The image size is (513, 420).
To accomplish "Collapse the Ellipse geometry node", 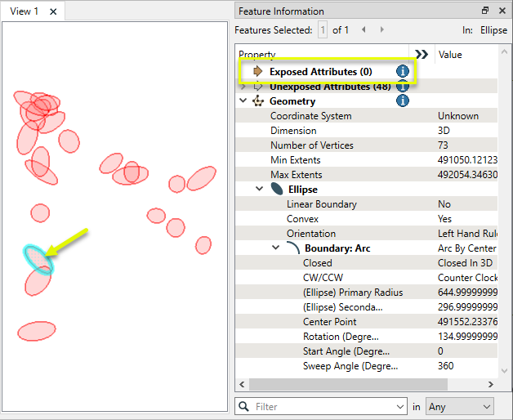I will point(260,190).
